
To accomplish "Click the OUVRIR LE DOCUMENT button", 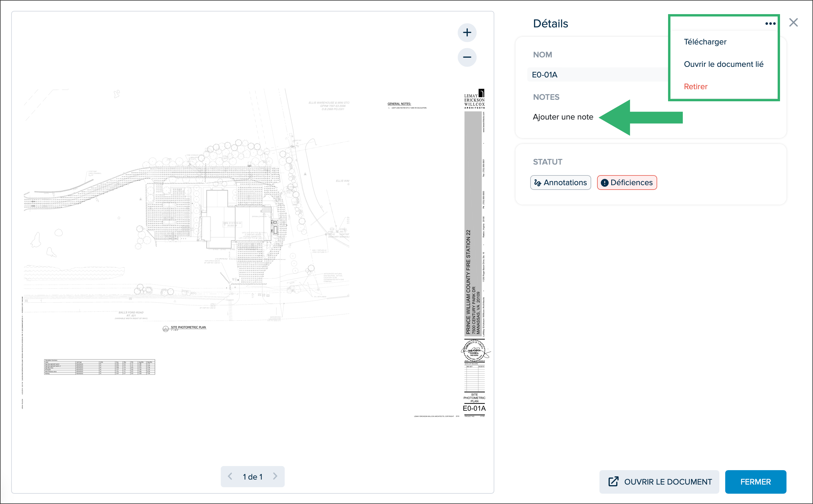I will click(x=659, y=482).
